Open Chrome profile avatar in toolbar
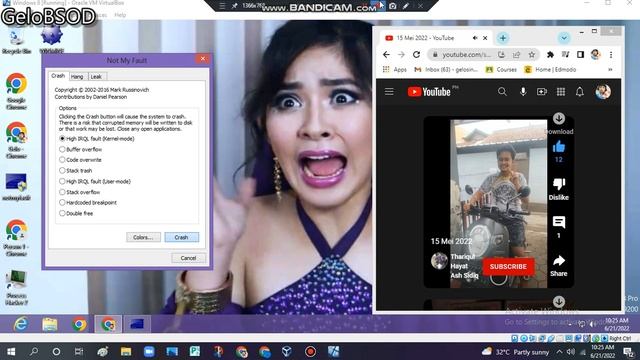Screen dimensions: 640x360 [595, 54]
